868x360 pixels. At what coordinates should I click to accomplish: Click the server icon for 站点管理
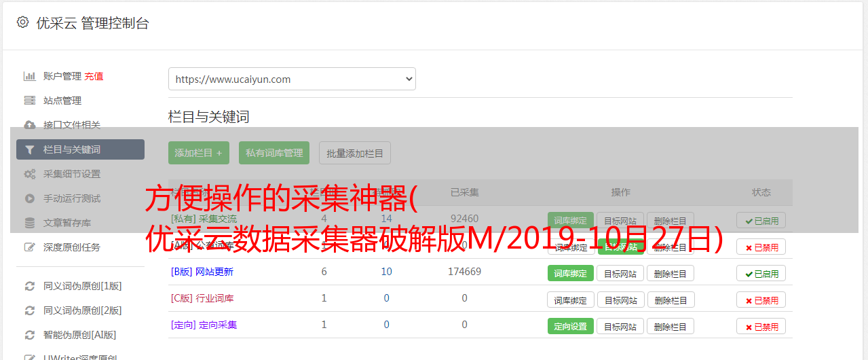tap(30, 101)
